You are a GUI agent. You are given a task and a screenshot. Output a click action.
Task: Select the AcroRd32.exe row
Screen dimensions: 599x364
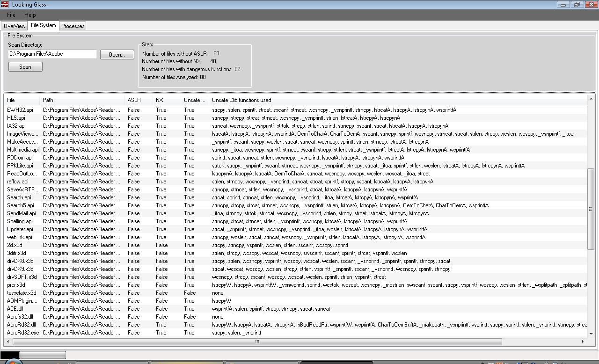(296, 333)
